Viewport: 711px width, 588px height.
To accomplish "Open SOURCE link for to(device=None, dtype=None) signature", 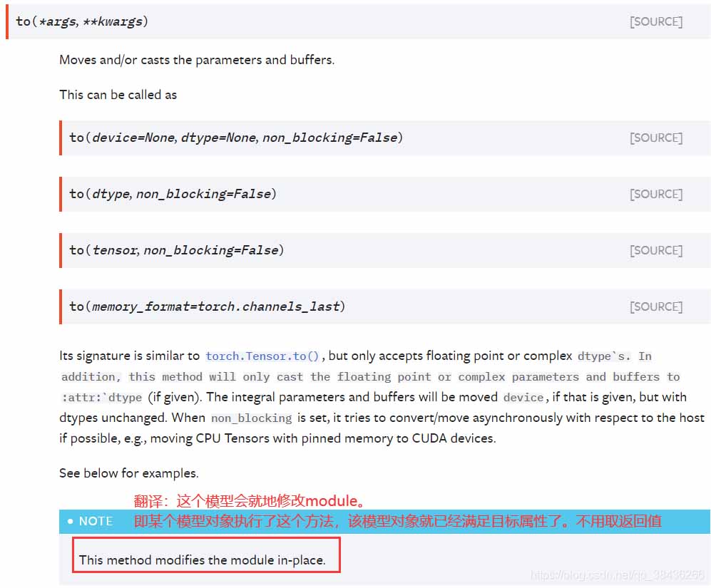I will click(655, 138).
